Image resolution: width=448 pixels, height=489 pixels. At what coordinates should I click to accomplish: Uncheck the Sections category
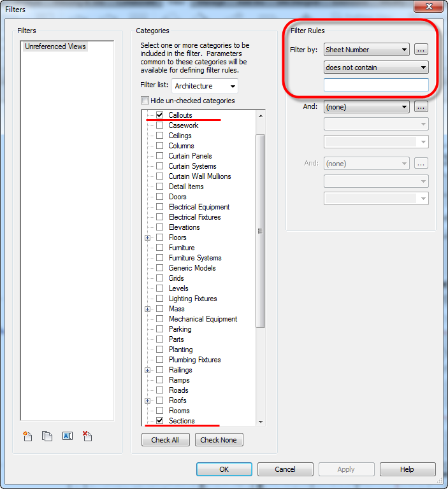click(159, 420)
